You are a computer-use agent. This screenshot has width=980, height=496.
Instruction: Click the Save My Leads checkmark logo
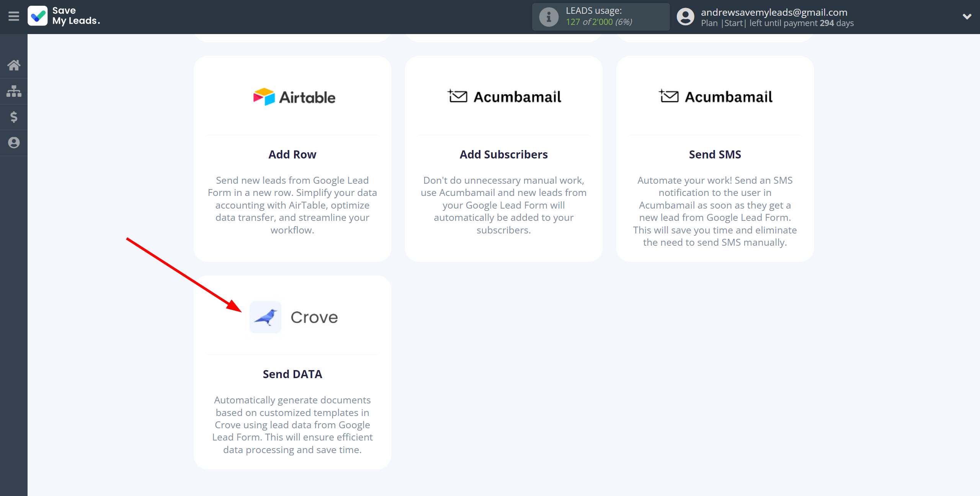pyautogui.click(x=38, y=16)
